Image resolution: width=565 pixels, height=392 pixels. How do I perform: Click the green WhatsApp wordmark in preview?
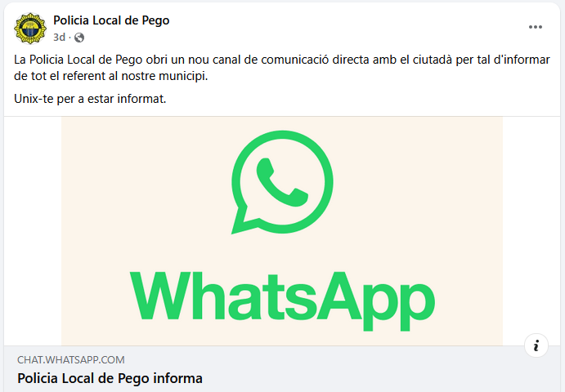pyautogui.click(x=283, y=300)
